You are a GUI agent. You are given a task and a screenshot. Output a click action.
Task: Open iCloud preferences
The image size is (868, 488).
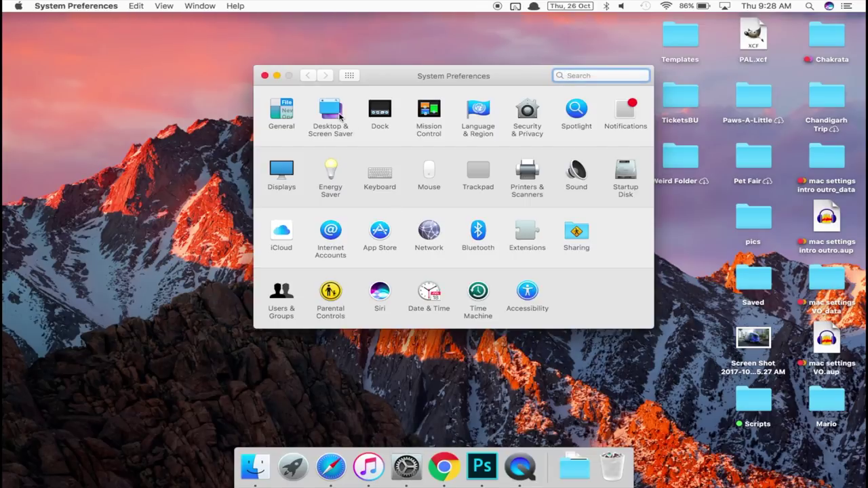(281, 235)
